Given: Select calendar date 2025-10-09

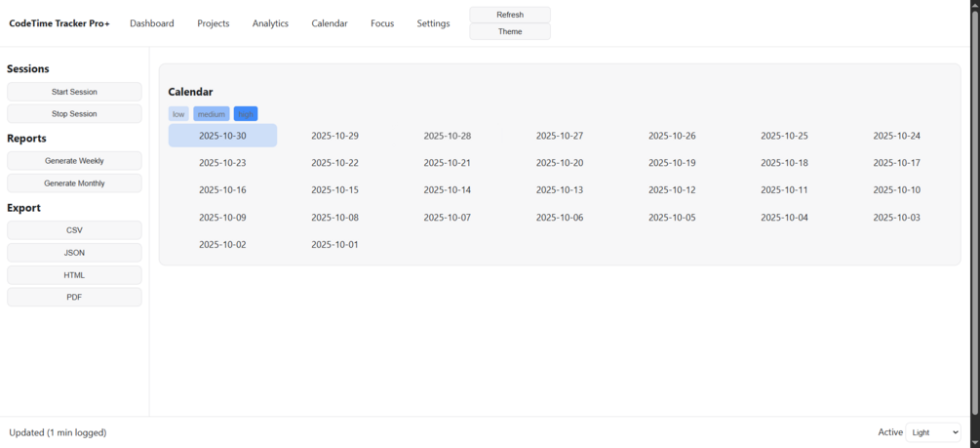Looking at the screenshot, I should tap(222, 218).
